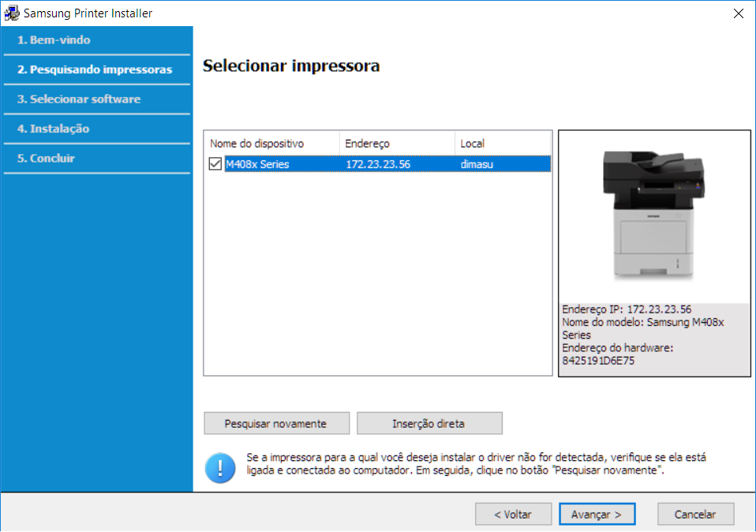Select step 2. Pesquisando impressoras
The width and height of the screenshot is (756, 532).
[x=95, y=69]
